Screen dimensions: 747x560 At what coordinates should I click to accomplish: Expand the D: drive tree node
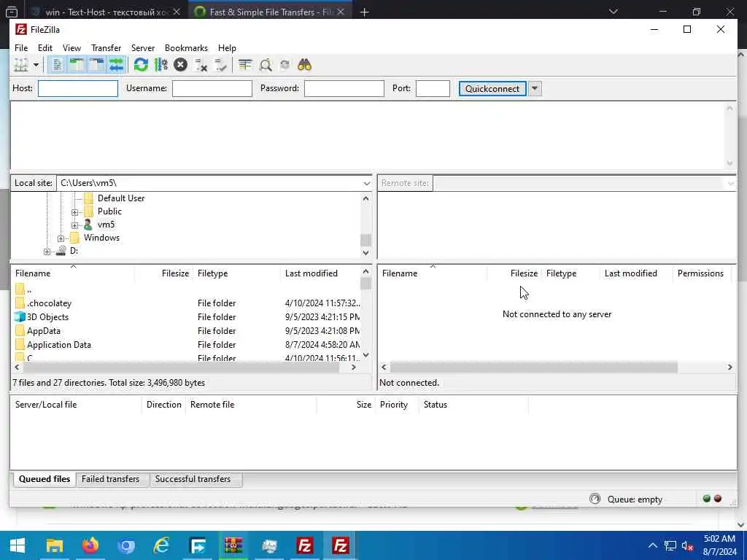click(x=47, y=252)
